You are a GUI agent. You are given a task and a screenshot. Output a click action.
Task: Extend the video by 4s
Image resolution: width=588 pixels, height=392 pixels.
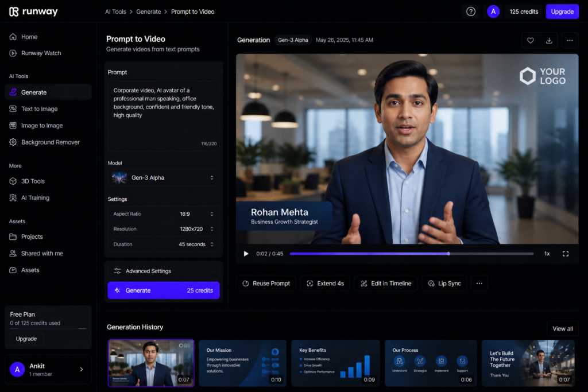325,284
